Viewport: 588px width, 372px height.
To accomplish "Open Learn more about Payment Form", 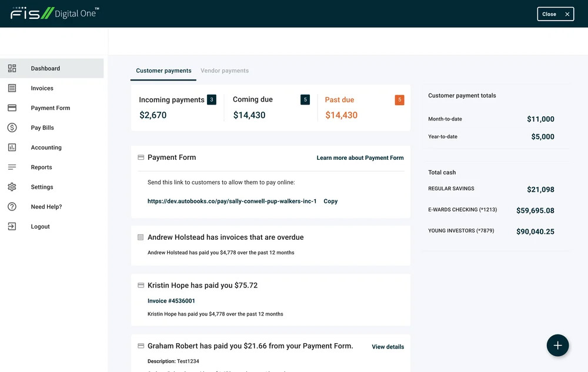I will point(360,157).
